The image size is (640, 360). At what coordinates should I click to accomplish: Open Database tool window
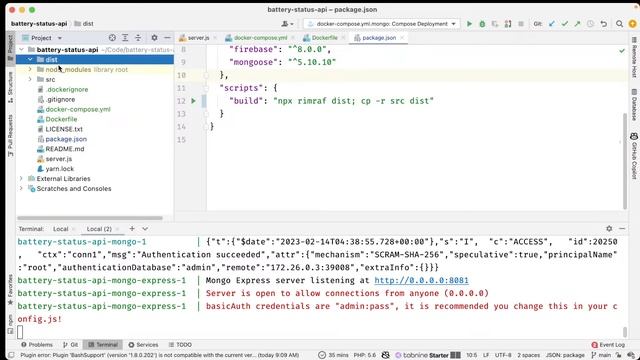click(634, 104)
